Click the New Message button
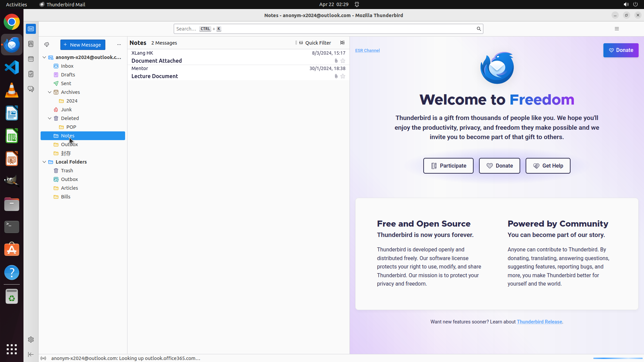644x362 pixels. (x=83, y=45)
